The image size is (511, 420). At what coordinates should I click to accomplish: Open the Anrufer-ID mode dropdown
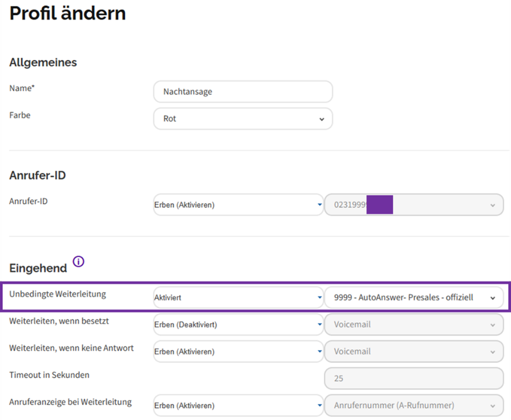238,205
